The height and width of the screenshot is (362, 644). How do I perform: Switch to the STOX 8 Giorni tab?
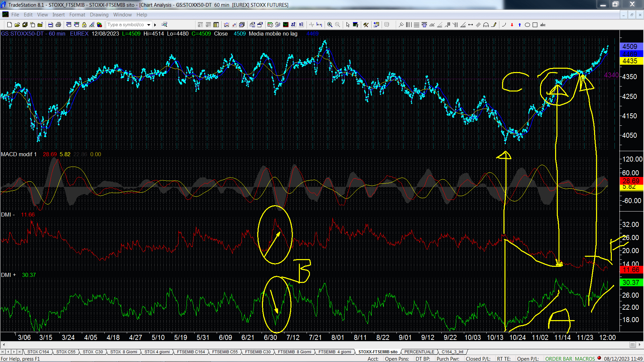124,352
